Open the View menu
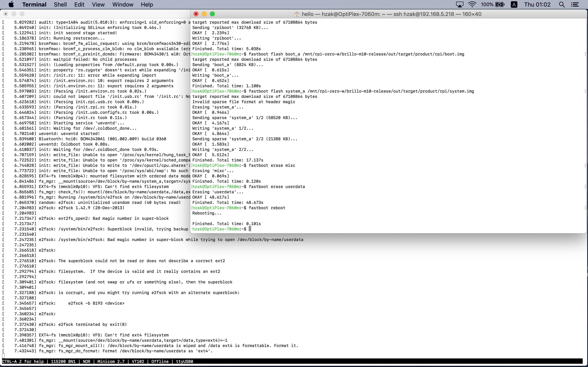The width and height of the screenshot is (588, 367). coord(98,4)
